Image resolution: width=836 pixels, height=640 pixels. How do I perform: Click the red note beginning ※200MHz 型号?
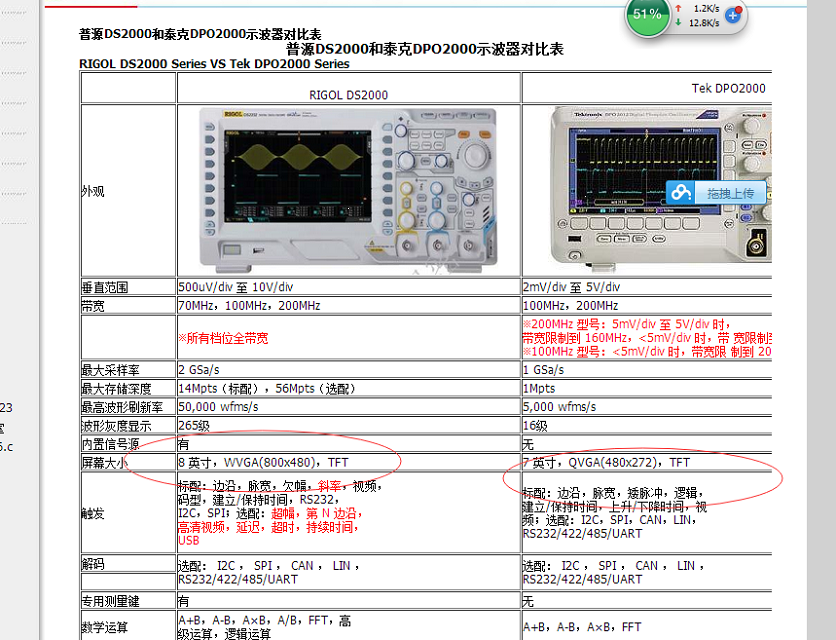(x=647, y=338)
